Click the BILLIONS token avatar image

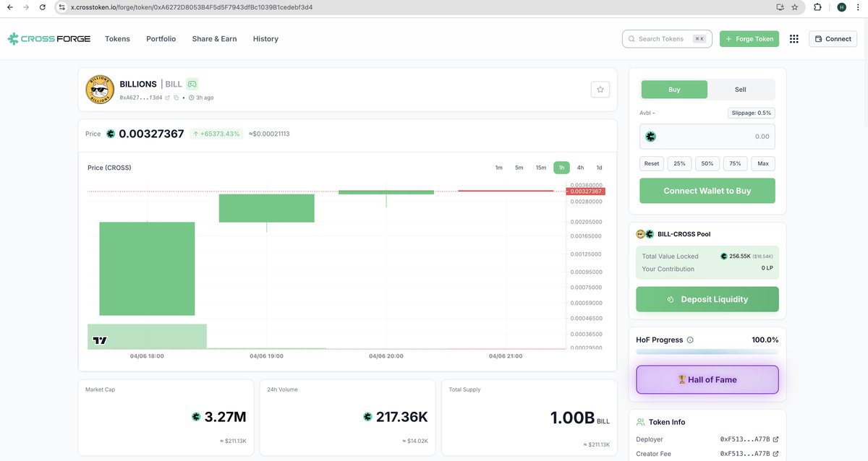pos(100,90)
